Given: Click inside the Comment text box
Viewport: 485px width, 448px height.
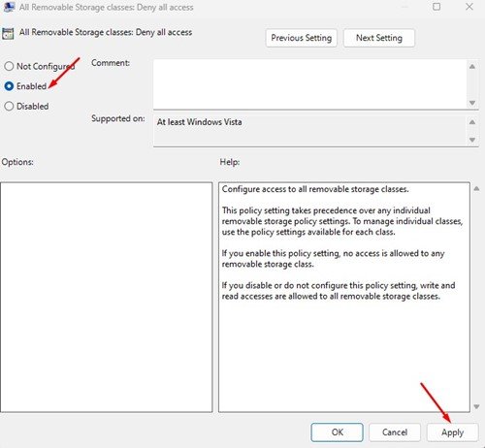Looking at the screenshot, I should [x=309, y=84].
